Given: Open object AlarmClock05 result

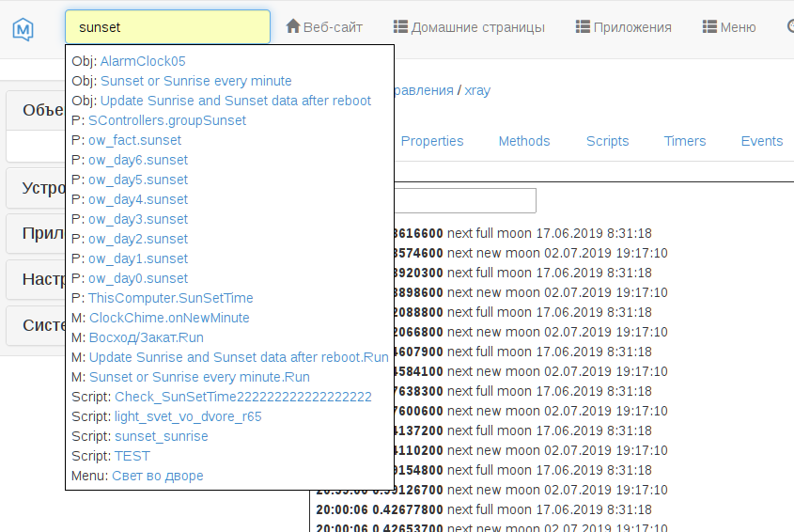Looking at the screenshot, I should pos(143,61).
